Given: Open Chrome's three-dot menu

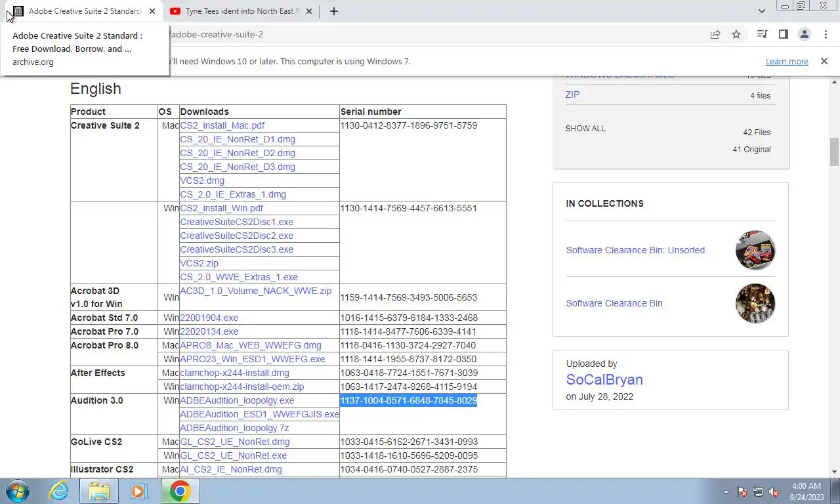Looking at the screenshot, I should pyautogui.click(x=826, y=34).
